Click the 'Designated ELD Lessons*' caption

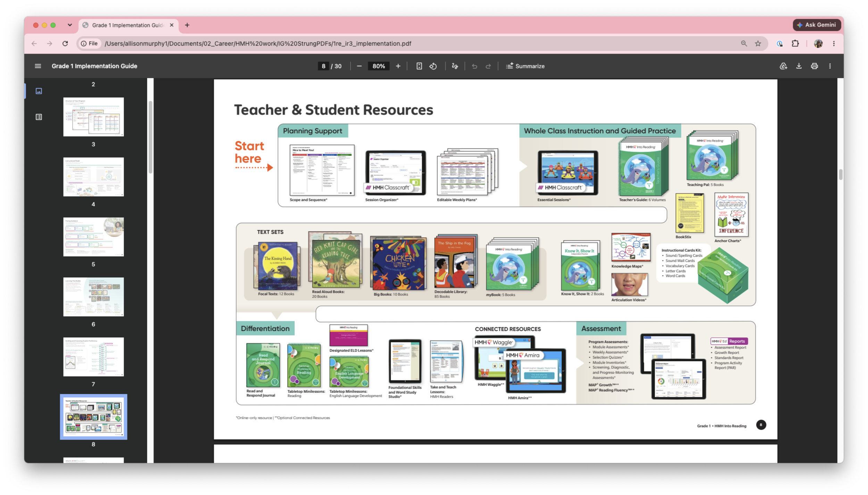351,350
